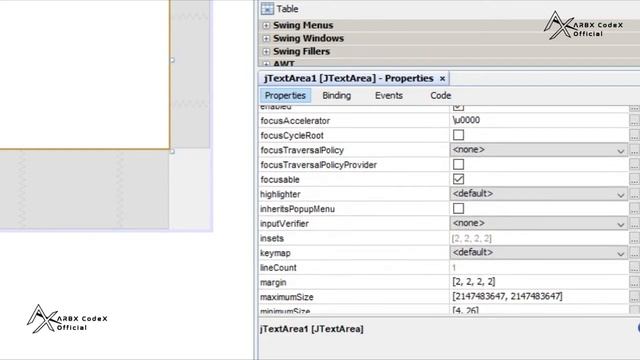This screenshot has width=640, height=360.
Task: Select the Table component in the palette
Action: (280, 9)
